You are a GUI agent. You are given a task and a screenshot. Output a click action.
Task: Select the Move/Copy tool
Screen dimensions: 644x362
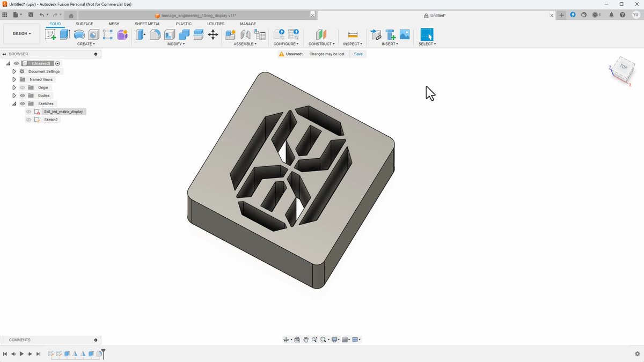pyautogui.click(x=213, y=35)
